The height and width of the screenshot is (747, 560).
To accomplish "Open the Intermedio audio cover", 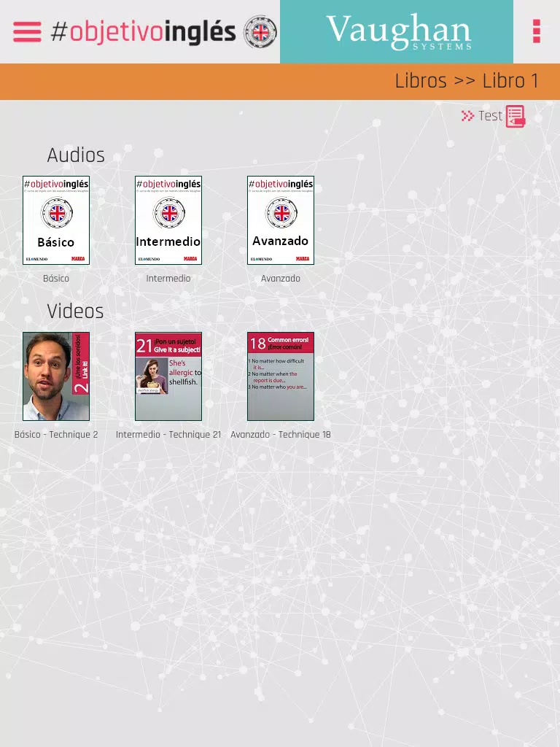I will [x=168, y=220].
